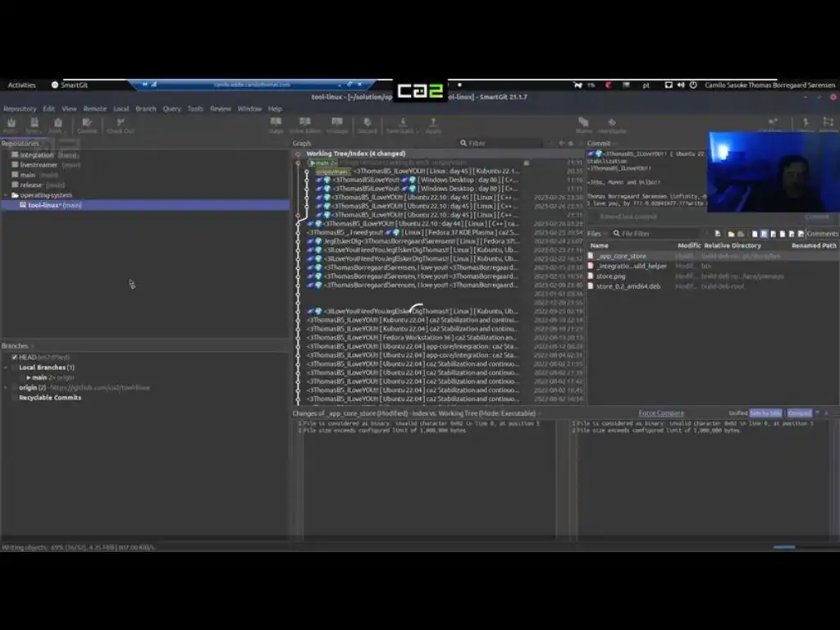Toggle the Amend last commit checkbox

click(x=594, y=217)
